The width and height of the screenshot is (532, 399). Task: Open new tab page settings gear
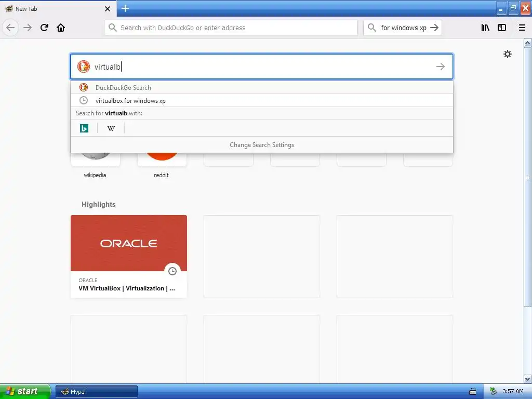coord(508,54)
